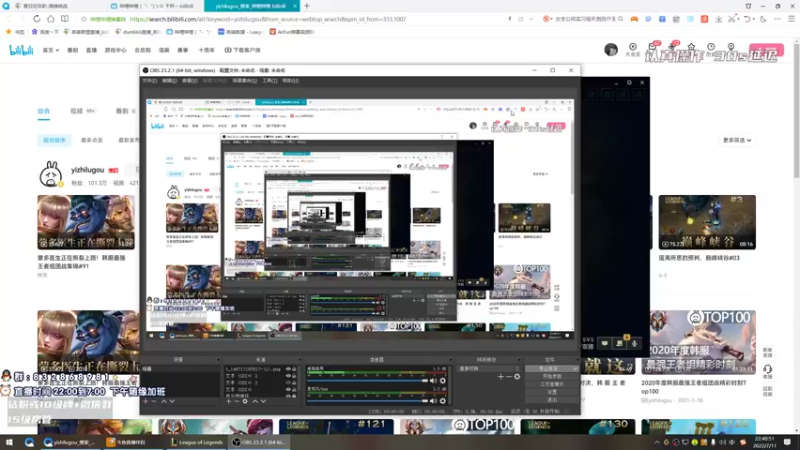
Task: Move the source up with the OBS sources up arrow
Action: coord(255,401)
